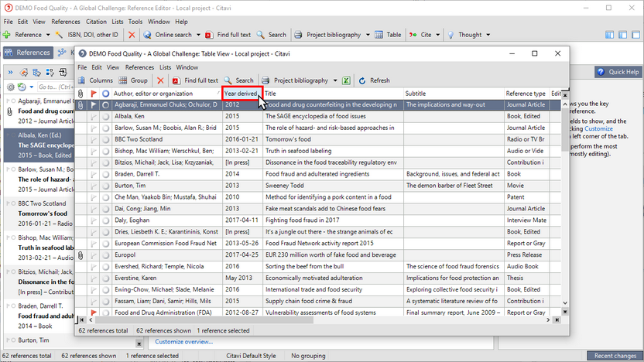This screenshot has width=644, height=362.
Task: Click the Group icon in Table View toolbar
Action: click(123, 80)
